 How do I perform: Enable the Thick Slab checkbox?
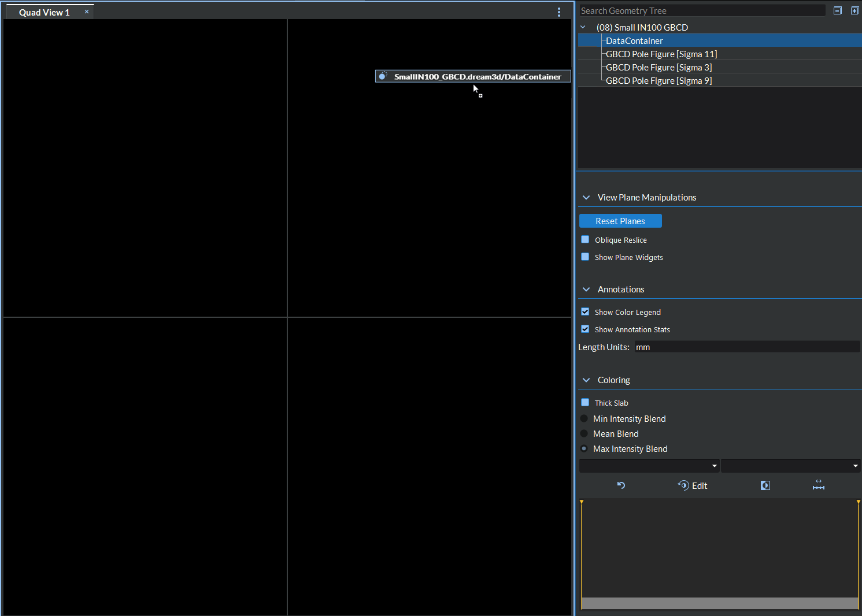point(585,402)
